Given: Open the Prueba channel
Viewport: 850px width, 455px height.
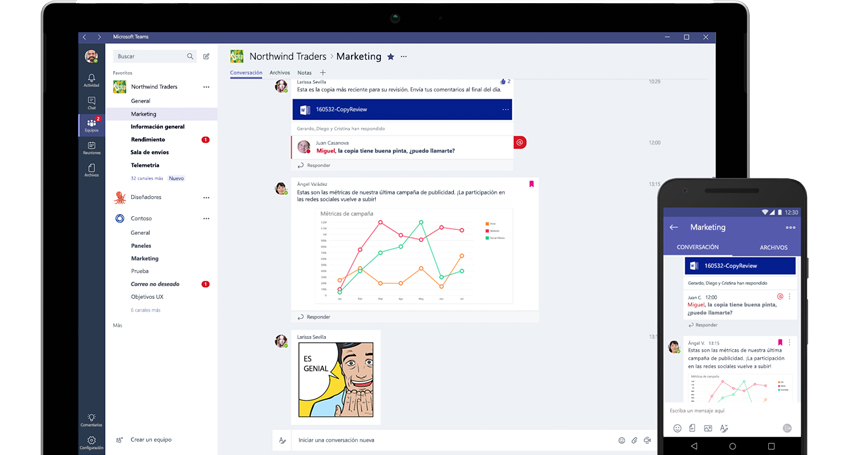Looking at the screenshot, I should click(139, 271).
